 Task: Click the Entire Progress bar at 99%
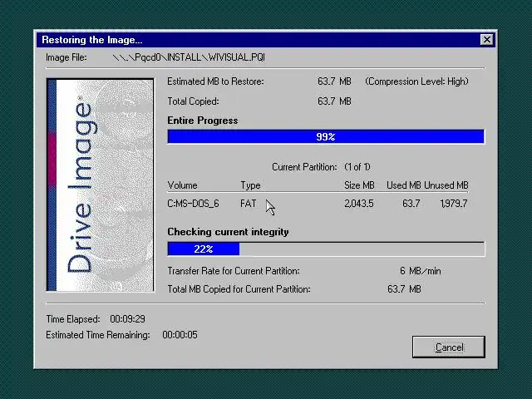(x=326, y=136)
